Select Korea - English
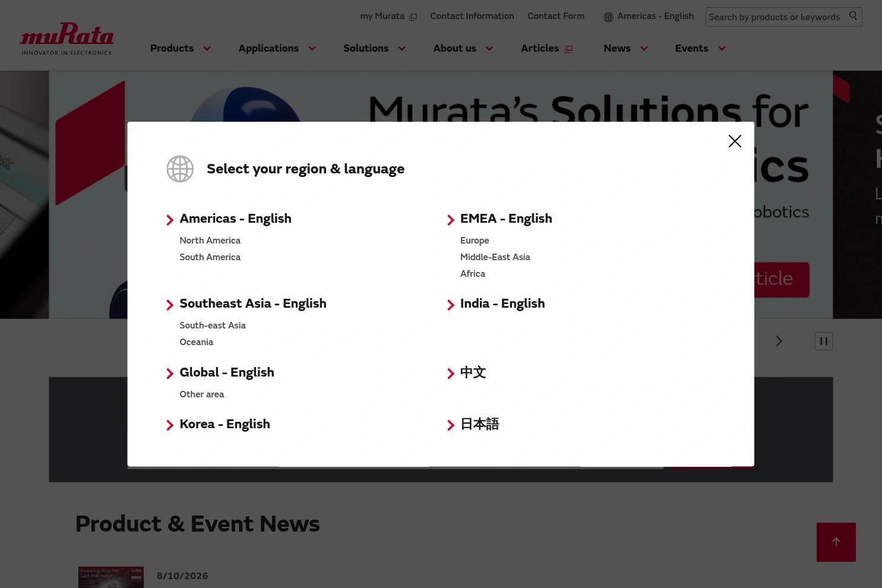 click(225, 425)
